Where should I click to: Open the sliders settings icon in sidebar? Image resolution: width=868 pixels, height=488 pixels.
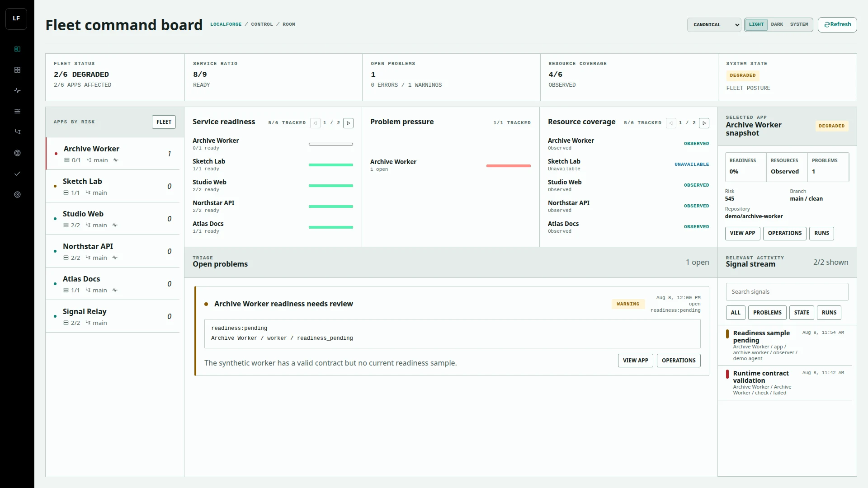point(17,112)
